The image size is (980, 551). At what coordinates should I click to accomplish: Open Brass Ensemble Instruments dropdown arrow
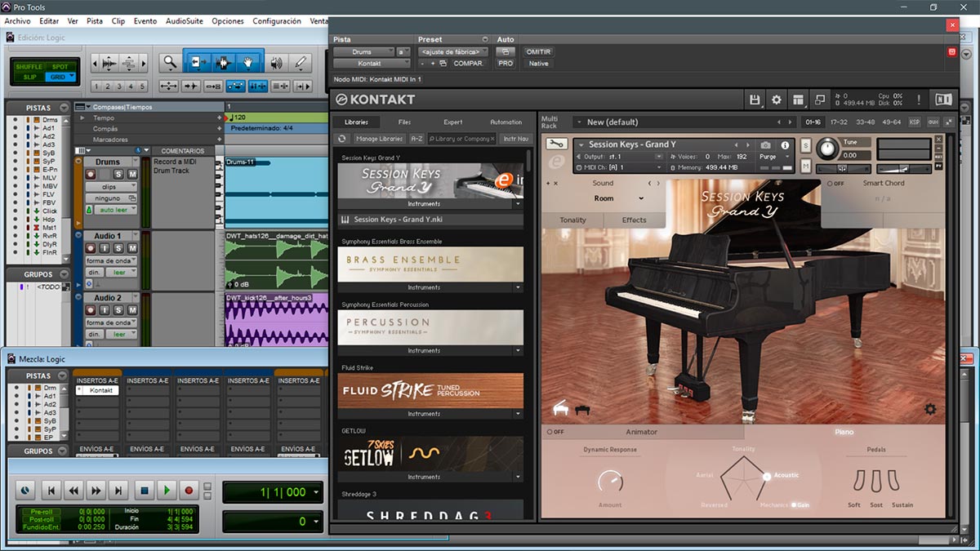[x=518, y=287]
